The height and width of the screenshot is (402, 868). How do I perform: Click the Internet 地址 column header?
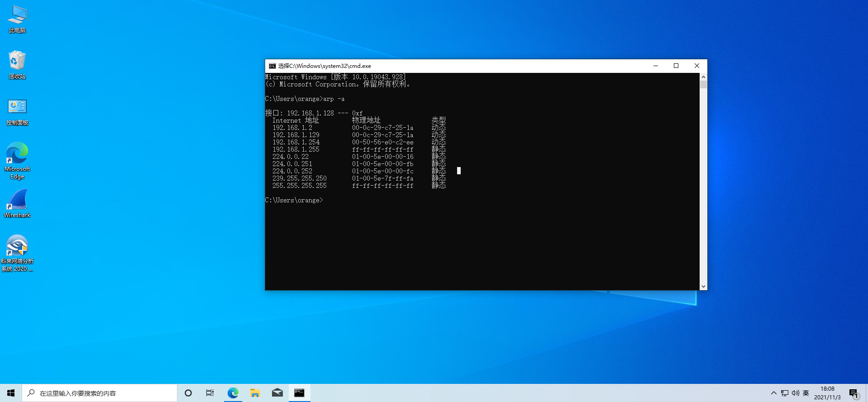tap(296, 120)
